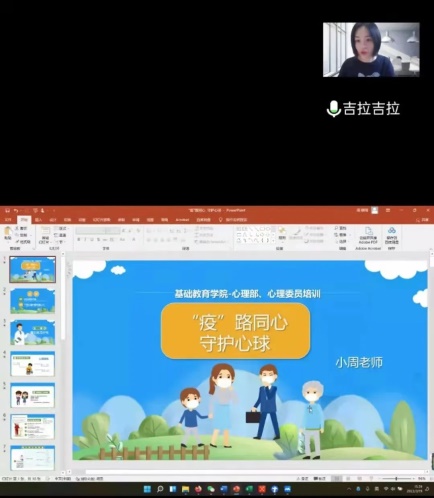Click the New Slide icon in the ribbon
This screenshot has height=498, width=434.
coord(45,230)
